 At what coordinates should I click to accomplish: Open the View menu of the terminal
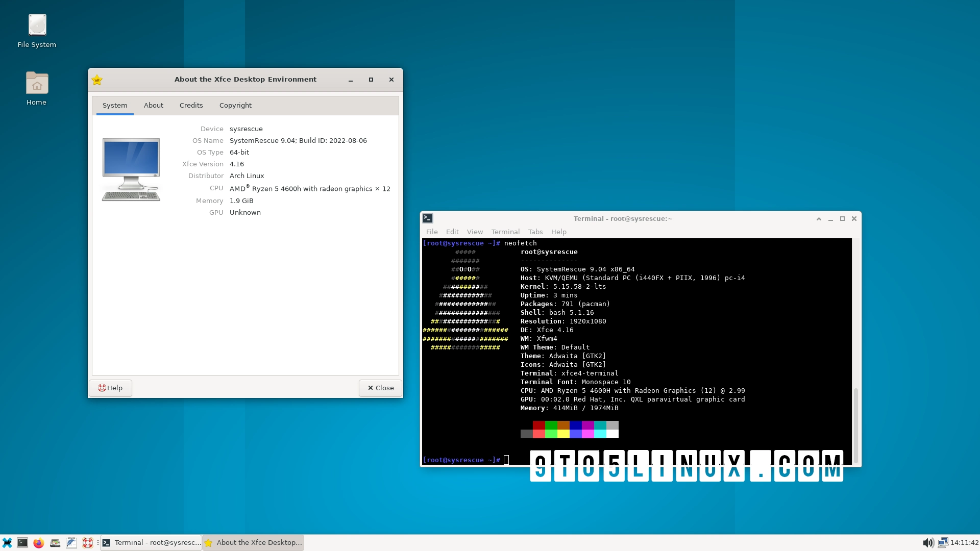[x=475, y=232]
